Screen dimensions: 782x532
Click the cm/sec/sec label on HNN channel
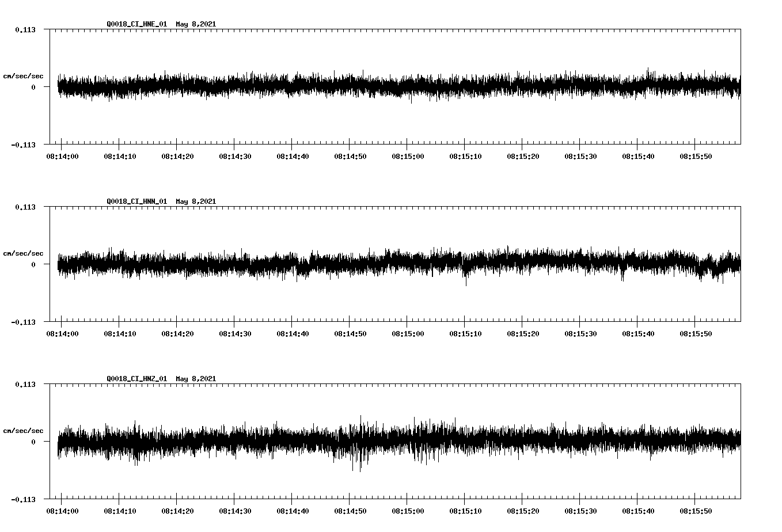[24, 253]
